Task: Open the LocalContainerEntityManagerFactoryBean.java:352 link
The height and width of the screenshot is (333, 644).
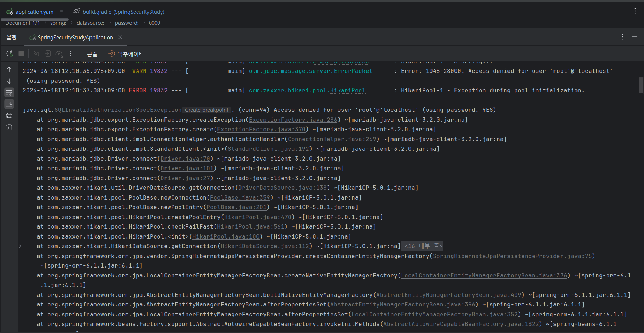Action: point(434,315)
